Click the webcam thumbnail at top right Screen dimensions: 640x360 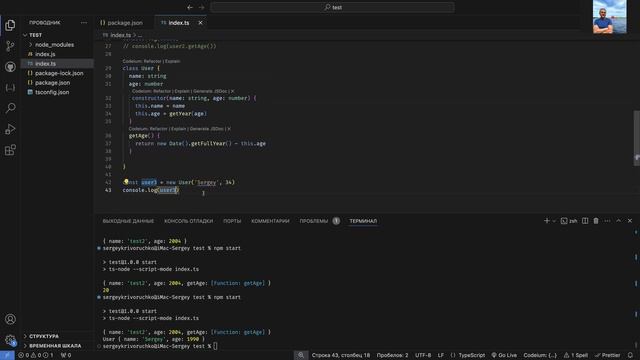pos(609,17)
